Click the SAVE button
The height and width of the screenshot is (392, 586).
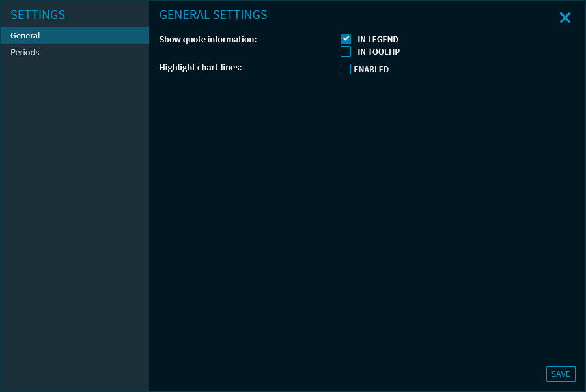tap(560, 374)
